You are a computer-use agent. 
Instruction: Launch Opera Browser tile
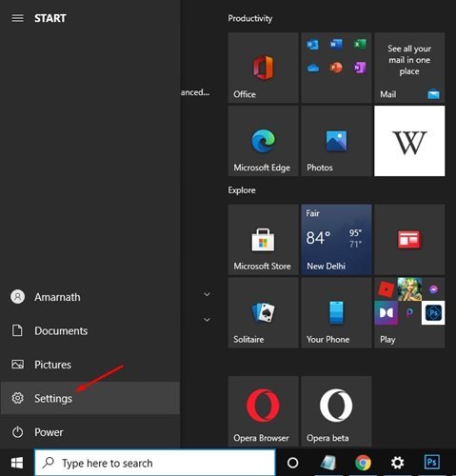(263, 411)
